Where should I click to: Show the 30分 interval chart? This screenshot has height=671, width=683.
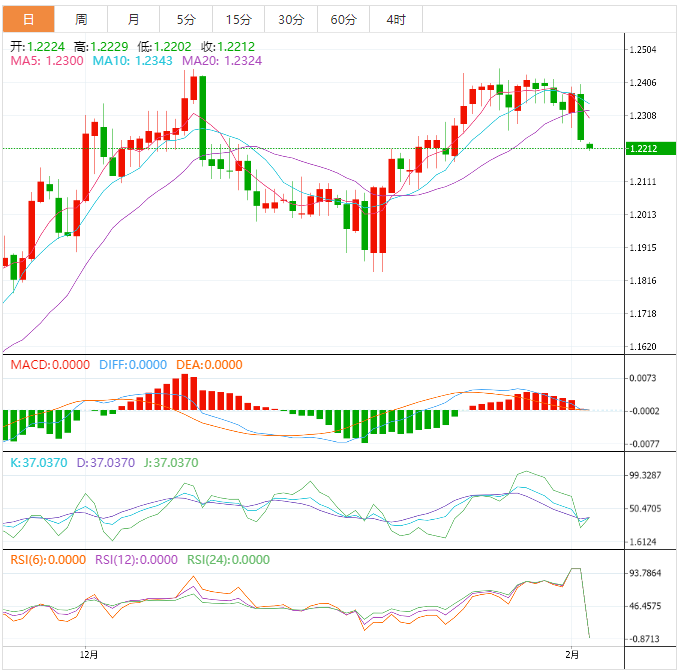tap(291, 19)
